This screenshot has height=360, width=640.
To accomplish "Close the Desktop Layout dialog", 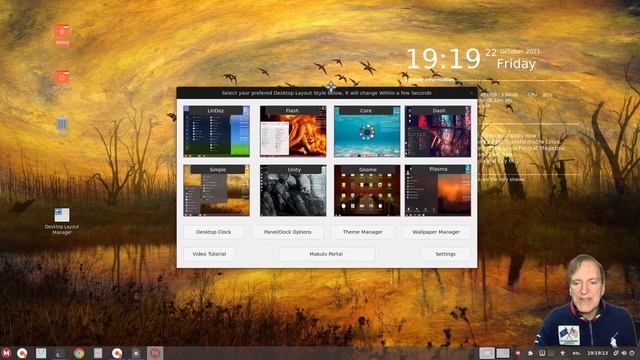I will [471, 93].
